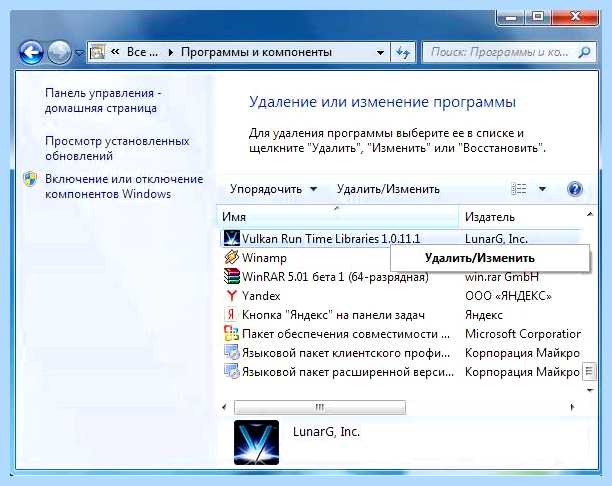612x486 pixels.
Task: Click the Microsoft Office compatibility pack icon
Action: (x=231, y=333)
